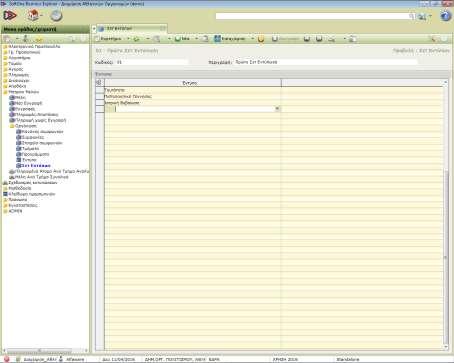The image size is (454, 363).
Task: Close the Σετ εντύπων tab
Action: pos(163,29)
